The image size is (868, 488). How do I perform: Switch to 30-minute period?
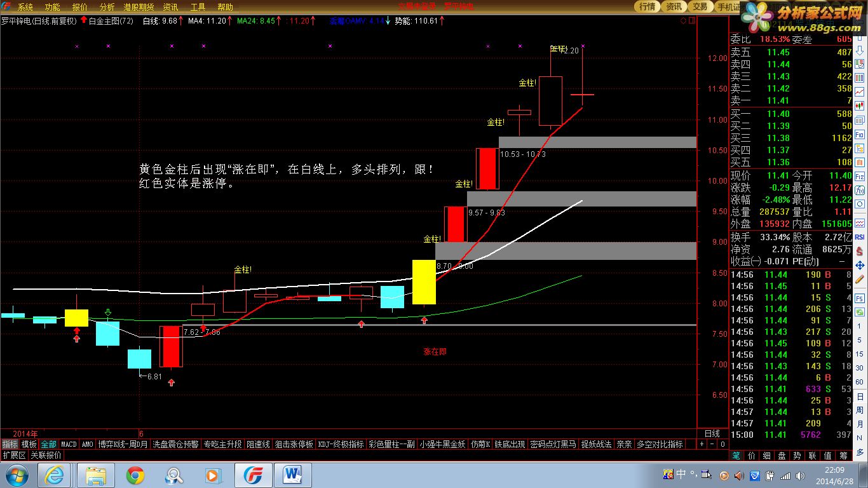pyautogui.click(x=860, y=368)
